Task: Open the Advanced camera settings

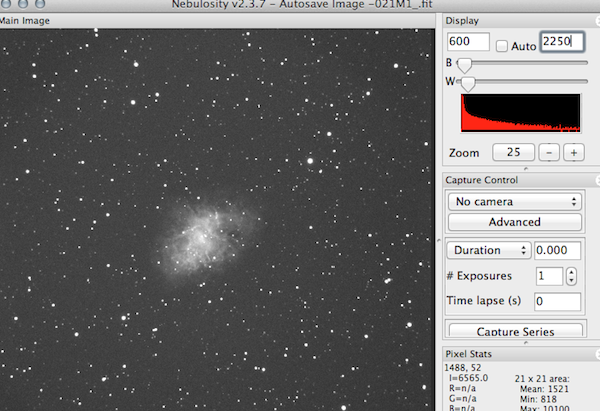Action: (515, 222)
